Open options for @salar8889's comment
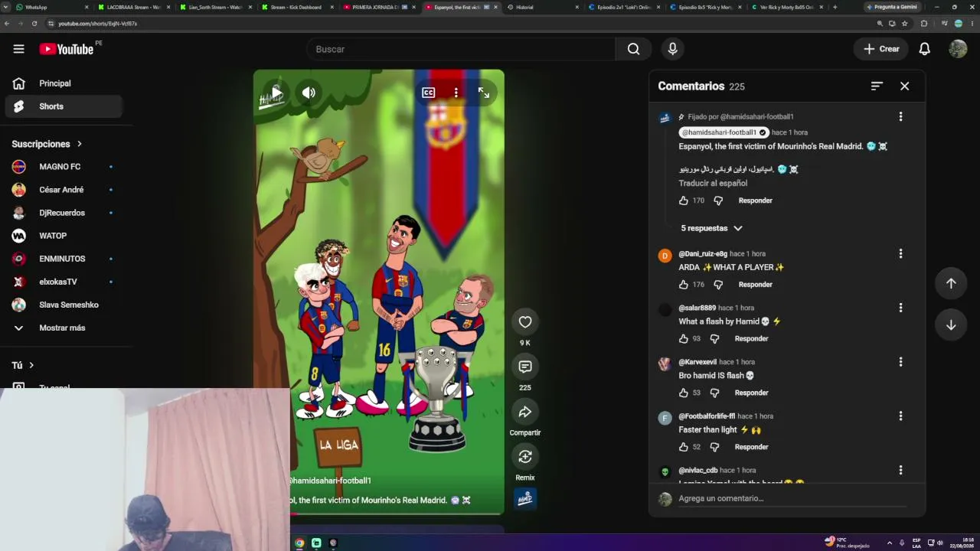980x551 pixels. click(900, 308)
